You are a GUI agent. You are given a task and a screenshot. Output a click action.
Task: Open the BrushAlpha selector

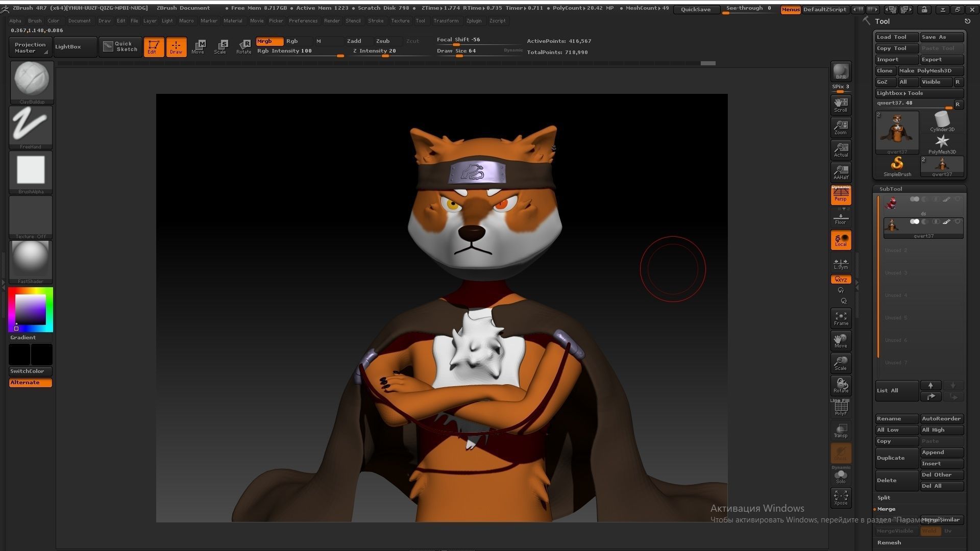(31, 172)
